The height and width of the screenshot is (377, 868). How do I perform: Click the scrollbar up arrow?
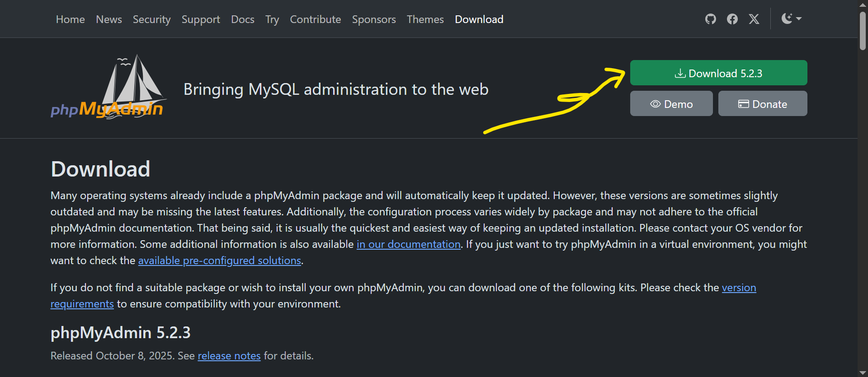[x=863, y=5]
